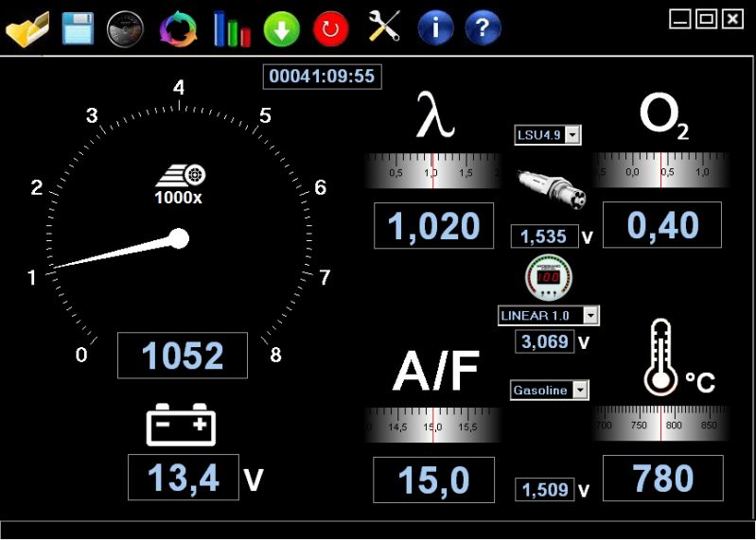Click the voltage value 1,509
Screen dimensions: 756x540
tap(545, 490)
